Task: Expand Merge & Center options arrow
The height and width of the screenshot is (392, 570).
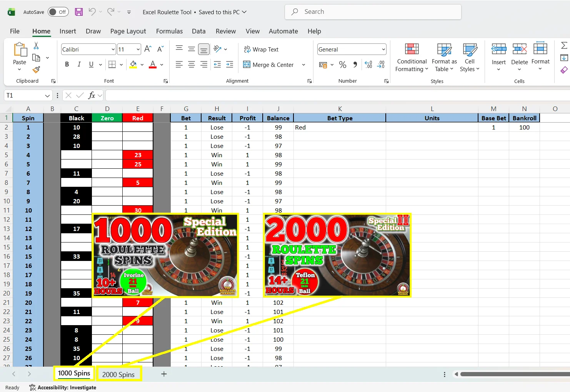Action: click(303, 65)
